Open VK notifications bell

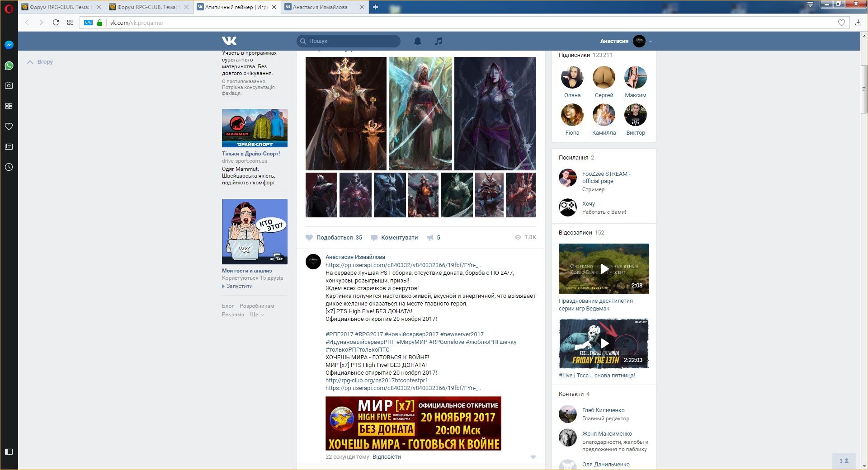tap(418, 41)
